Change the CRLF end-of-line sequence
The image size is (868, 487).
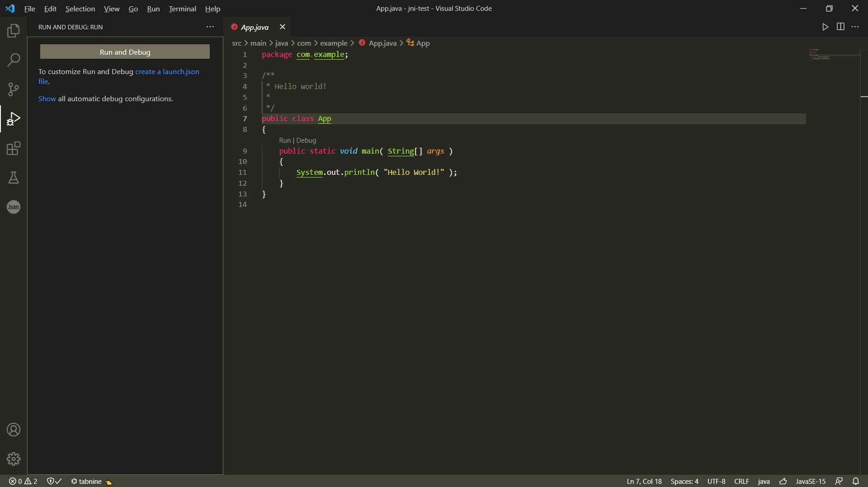tap(741, 481)
